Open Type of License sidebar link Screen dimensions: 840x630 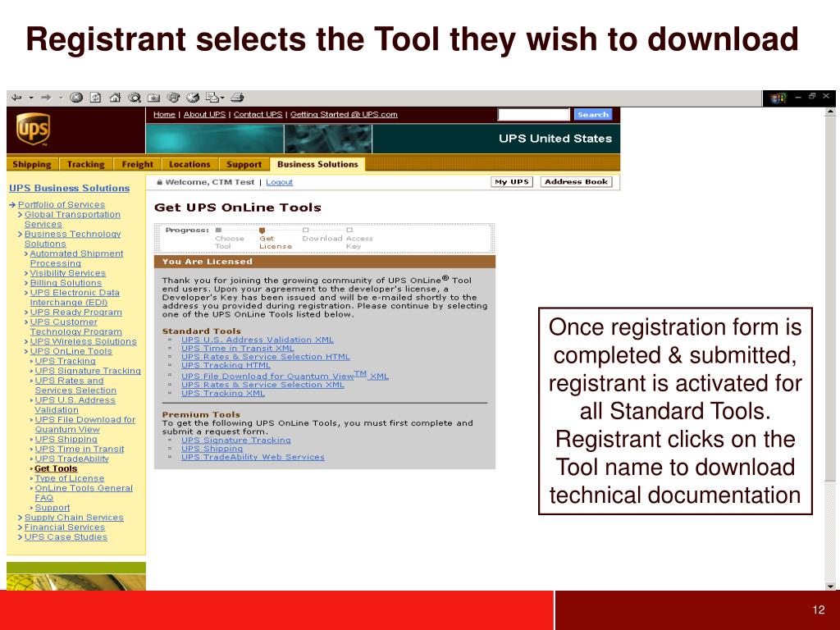pos(70,478)
